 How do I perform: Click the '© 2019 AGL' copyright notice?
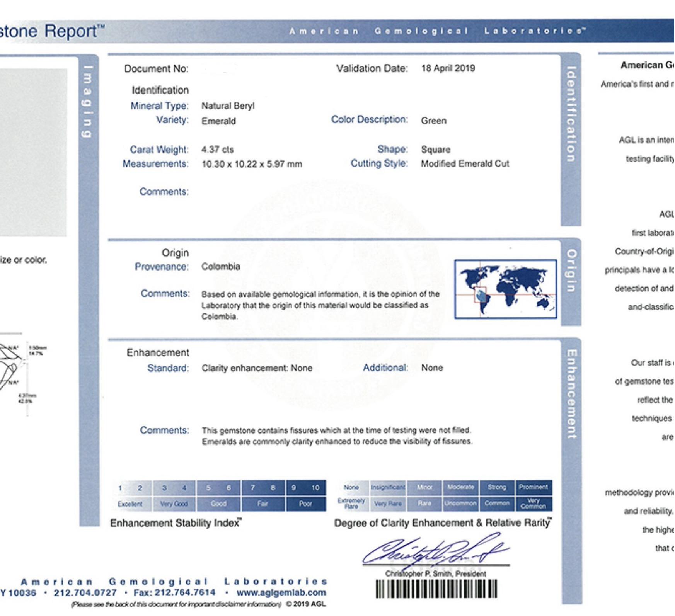tap(306, 604)
